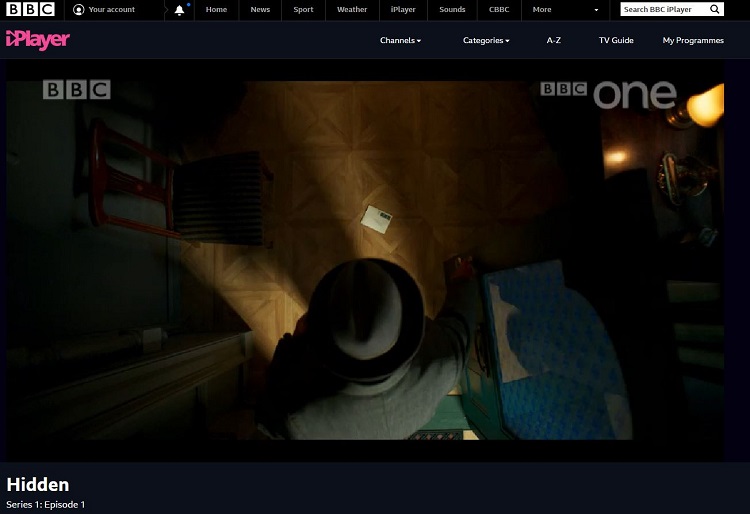Open the Sport section
This screenshot has height=514, width=750.
tap(303, 10)
